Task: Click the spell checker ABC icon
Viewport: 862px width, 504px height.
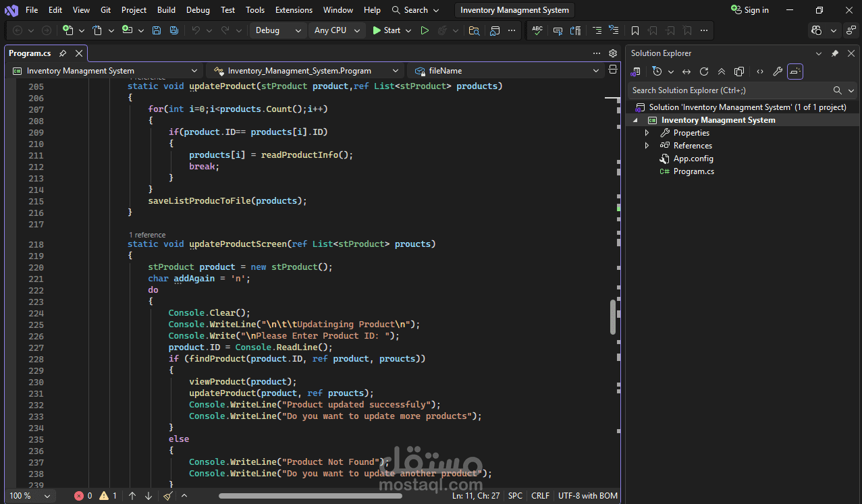Action: pyautogui.click(x=537, y=30)
